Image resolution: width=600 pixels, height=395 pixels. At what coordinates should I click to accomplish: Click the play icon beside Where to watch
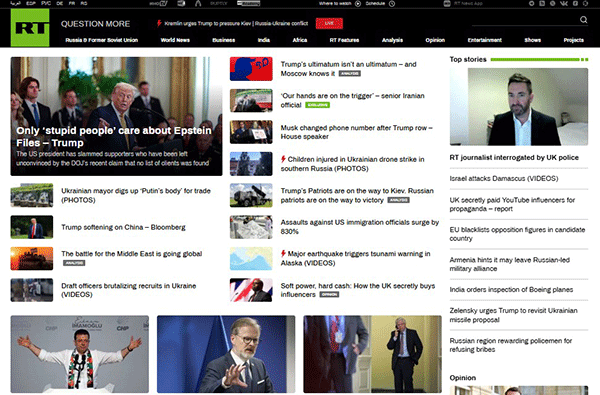358,3
